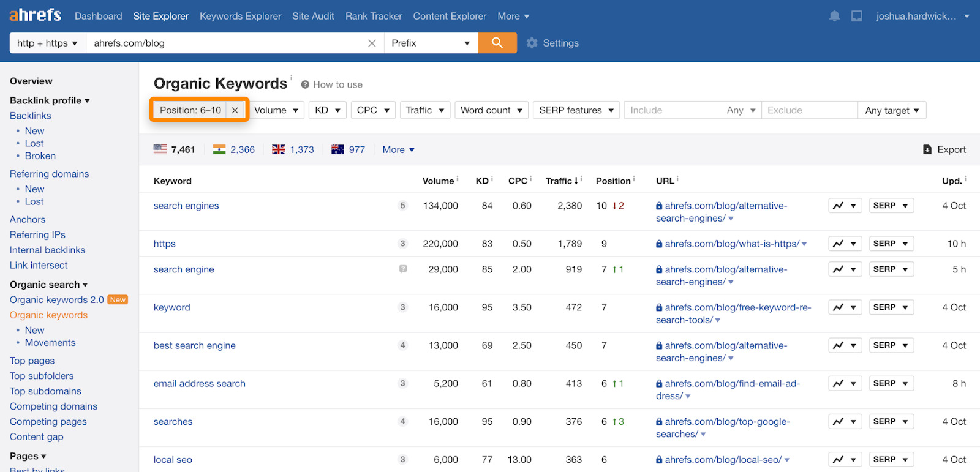The height and width of the screenshot is (472, 980).
Task: Click the How to use help icon
Action: pyautogui.click(x=305, y=84)
